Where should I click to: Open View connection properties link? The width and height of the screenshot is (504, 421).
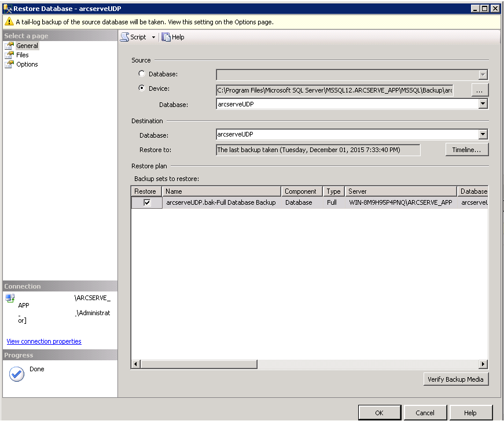[x=43, y=341]
